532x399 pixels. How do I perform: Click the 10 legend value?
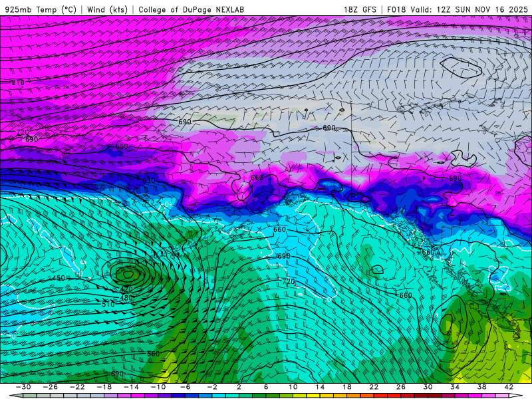point(293,387)
